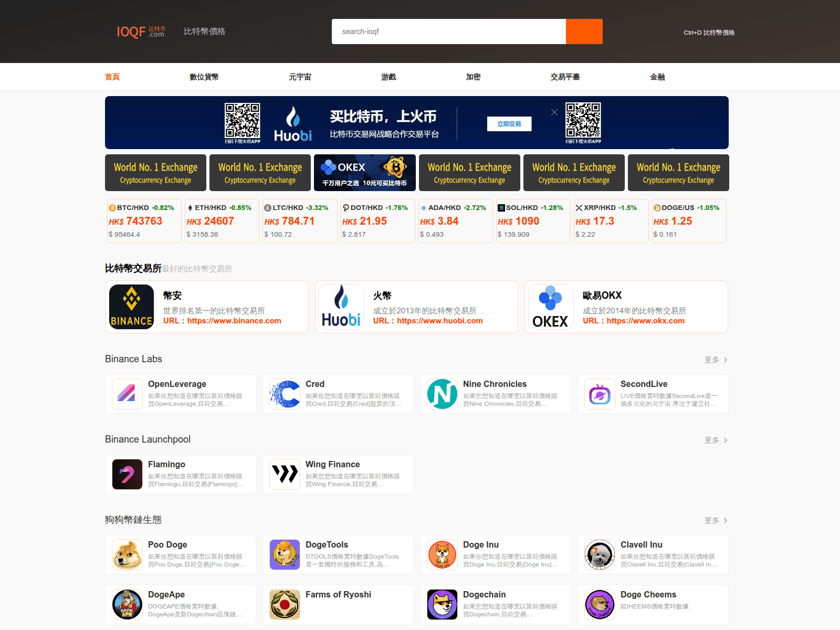Open the DogeApe icon

[x=127, y=604]
